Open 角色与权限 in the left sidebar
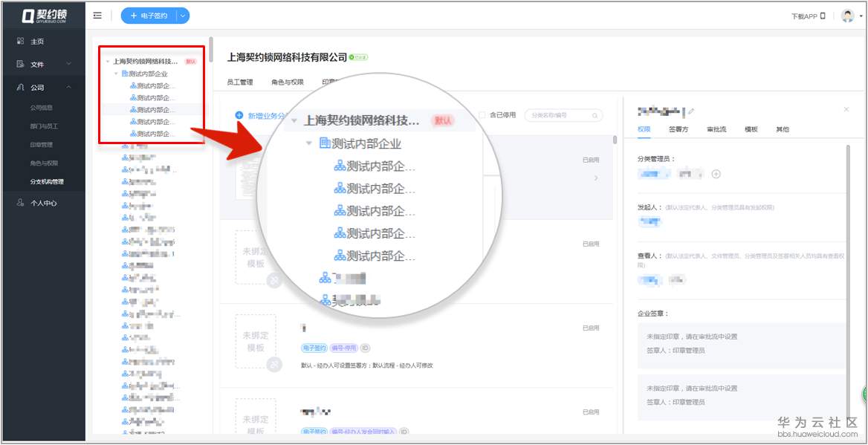 45,163
